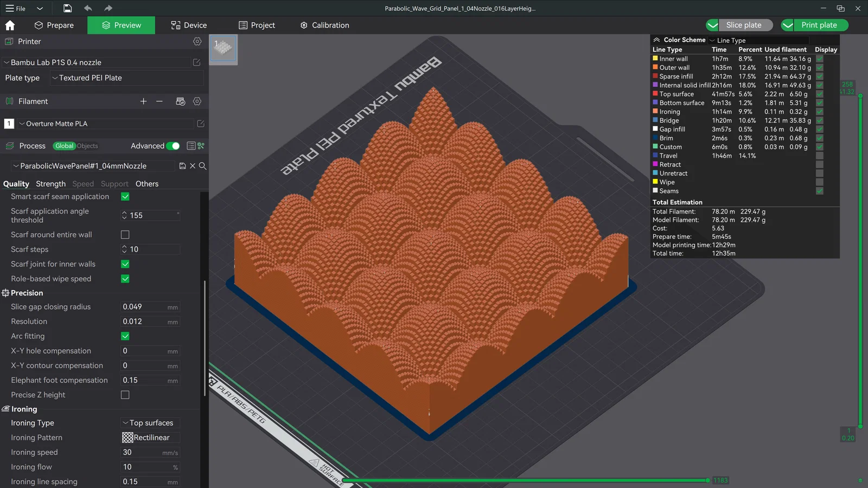Open printer settings gear icon

tap(197, 42)
